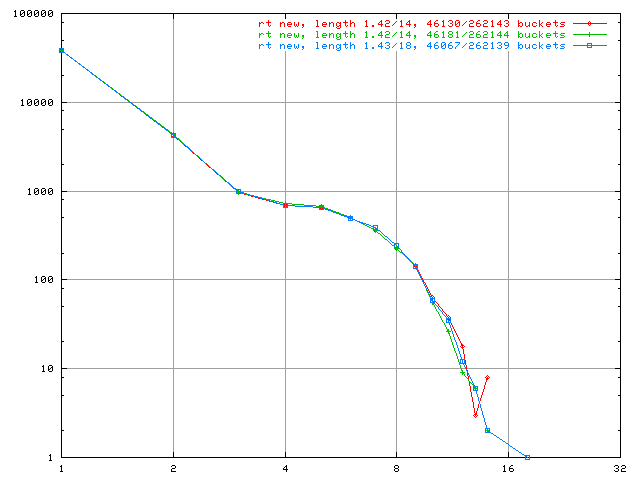Screen dimensions: 640x480
Task: Click the final upturned red diamond endpoint
Action: tap(487, 378)
